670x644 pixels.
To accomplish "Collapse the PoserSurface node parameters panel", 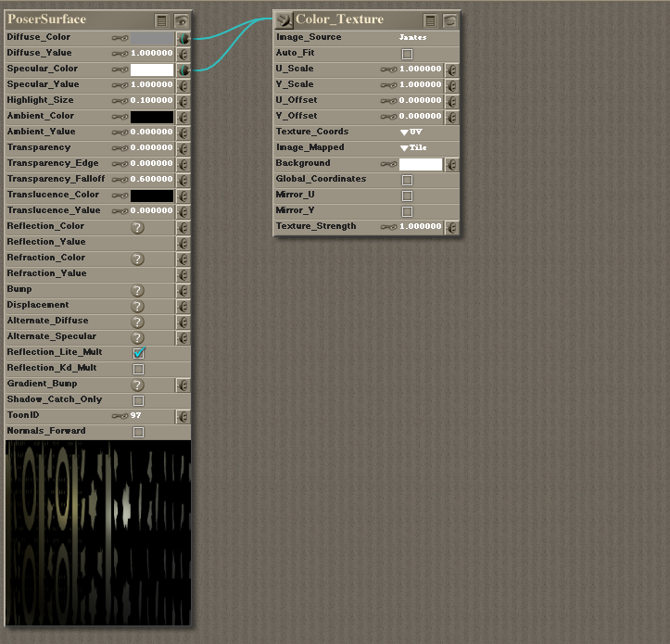I will tap(161, 19).
